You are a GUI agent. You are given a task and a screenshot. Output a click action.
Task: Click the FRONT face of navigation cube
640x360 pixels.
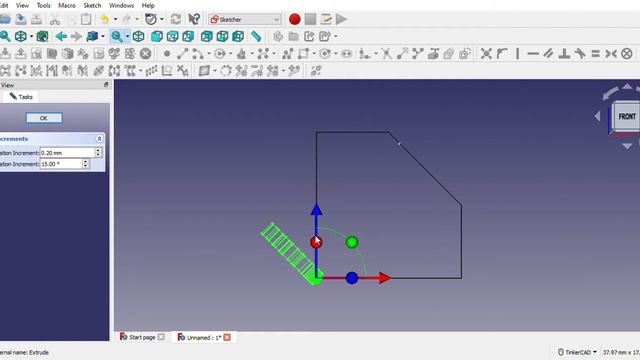(x=627, y=116)
